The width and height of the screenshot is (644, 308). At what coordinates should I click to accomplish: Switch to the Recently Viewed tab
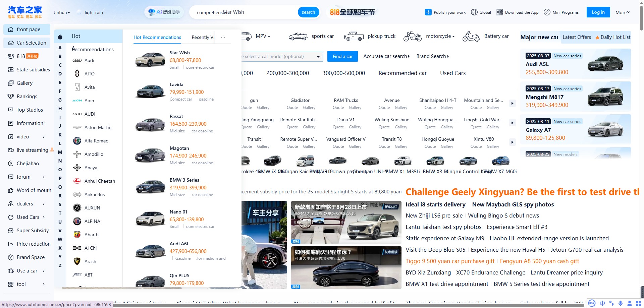coord(204,37)
